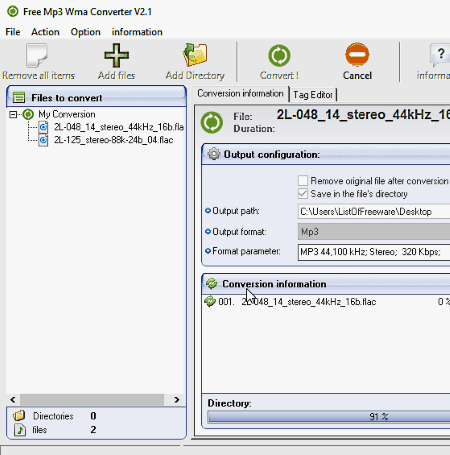Viewport: 450px width, 455px height.
Task: Click the green plus Add files icon
Action: click(116, 55)
